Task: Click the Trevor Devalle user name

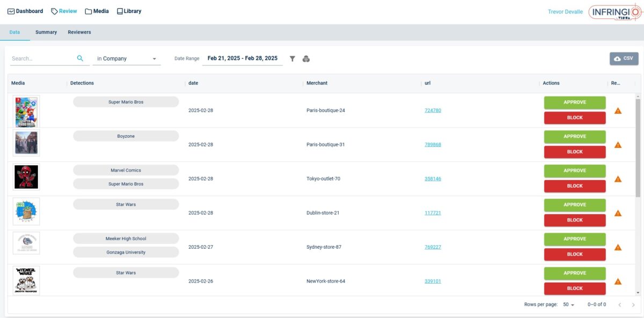Action: click(x=565, y=12)
